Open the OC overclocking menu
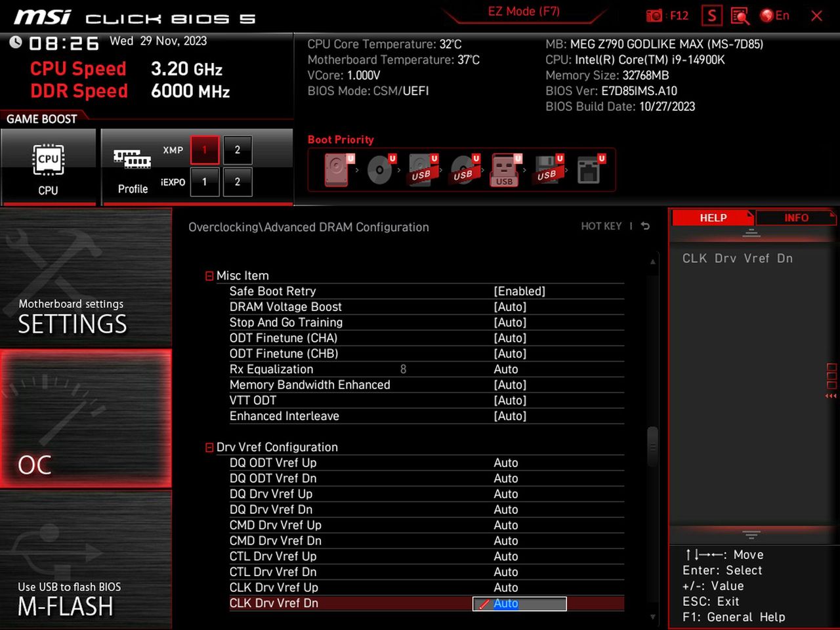This screenshot has width=840, height=630. coord(86,419)
